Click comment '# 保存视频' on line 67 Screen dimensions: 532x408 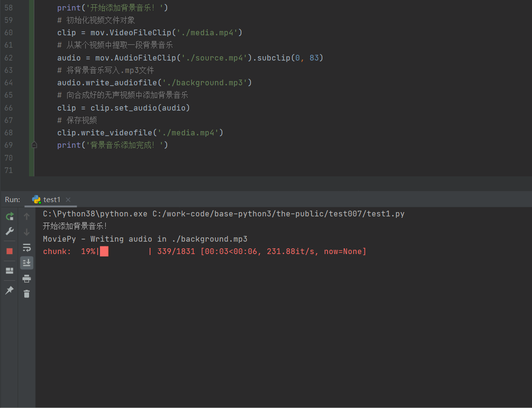click(77, 120)
